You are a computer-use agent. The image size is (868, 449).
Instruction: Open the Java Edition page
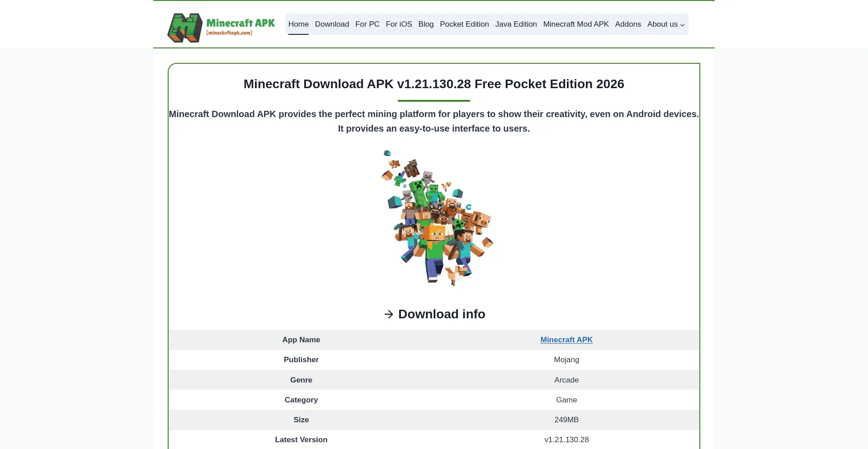tap(516, 24)
